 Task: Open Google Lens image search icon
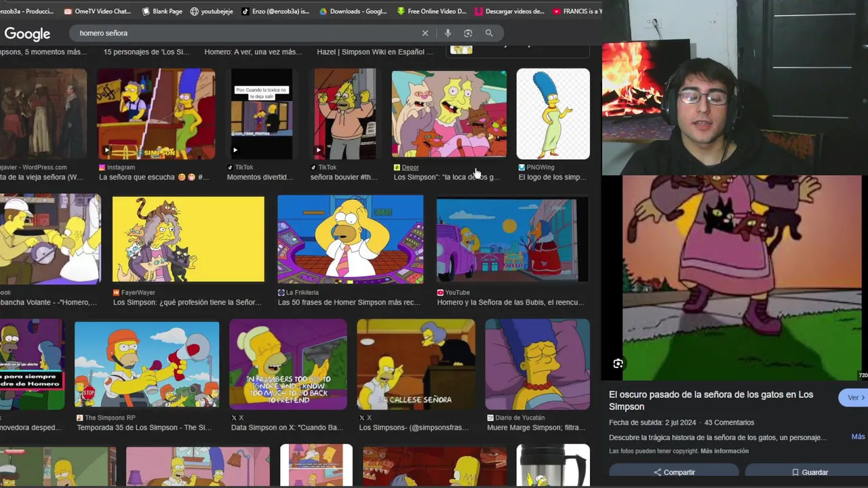pyautogui.click(x=468, y=33)
